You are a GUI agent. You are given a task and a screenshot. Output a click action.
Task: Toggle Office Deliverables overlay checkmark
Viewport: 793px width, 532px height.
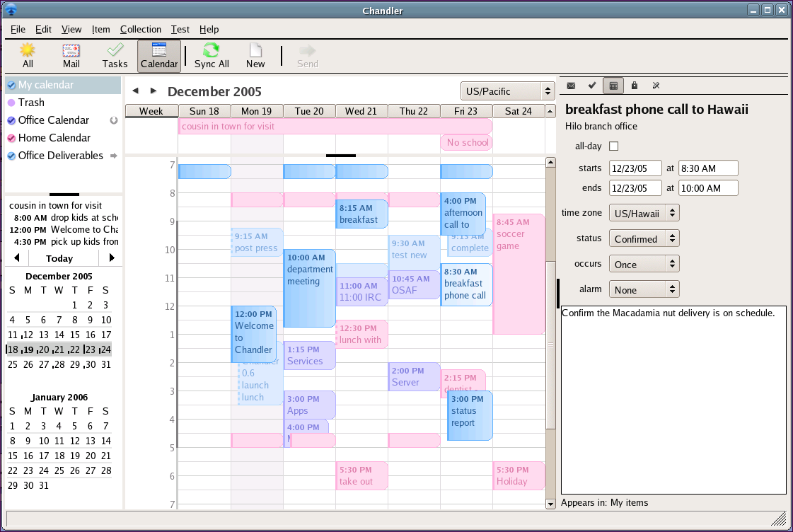(11, 156)
